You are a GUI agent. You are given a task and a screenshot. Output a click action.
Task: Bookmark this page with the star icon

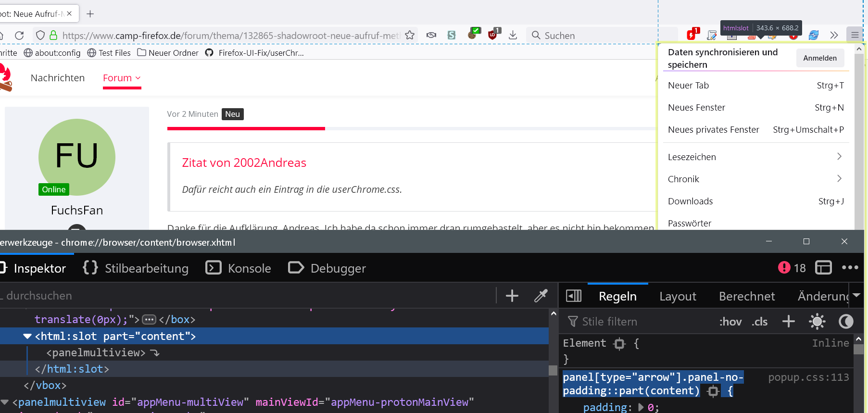(x=410, y=35)
